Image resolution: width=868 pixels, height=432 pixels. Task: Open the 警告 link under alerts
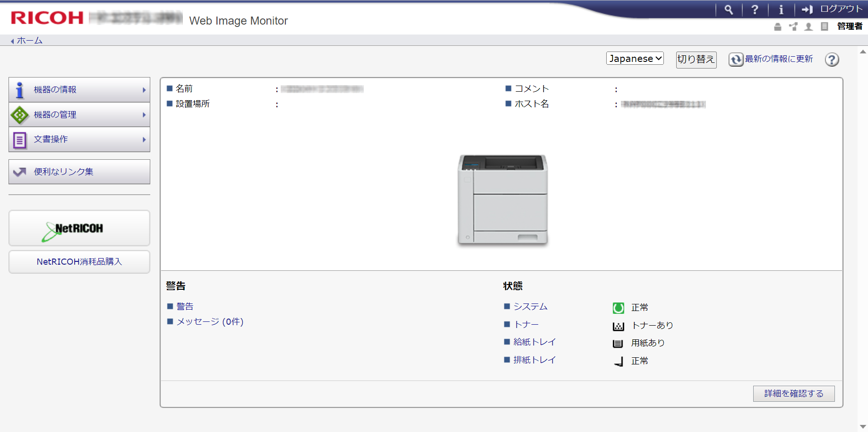pos(185,307)
